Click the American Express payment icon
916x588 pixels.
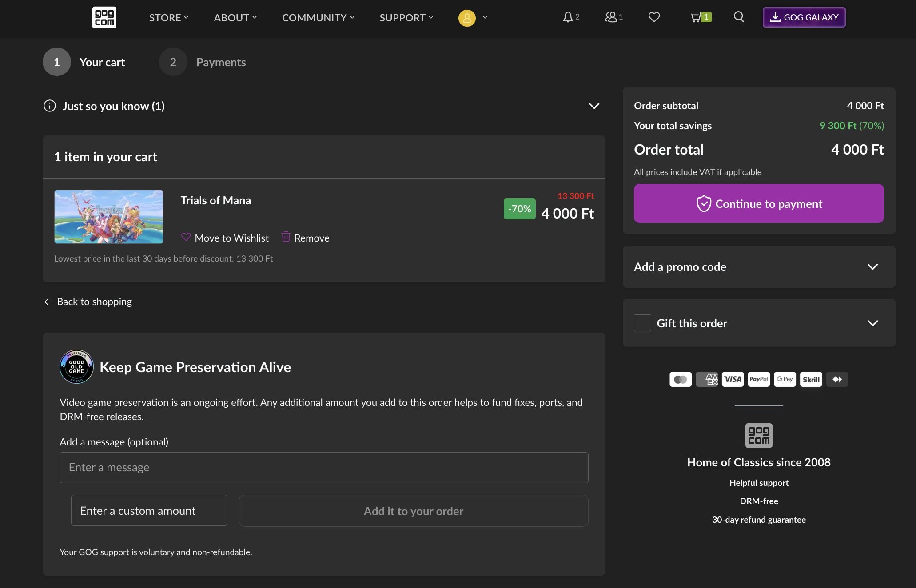point(706,379)
